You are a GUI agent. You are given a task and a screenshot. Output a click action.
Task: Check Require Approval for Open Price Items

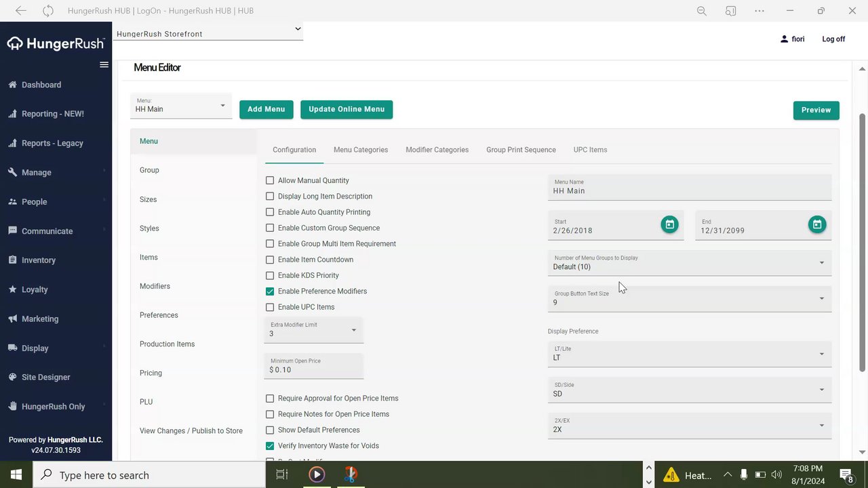point(270,399)
